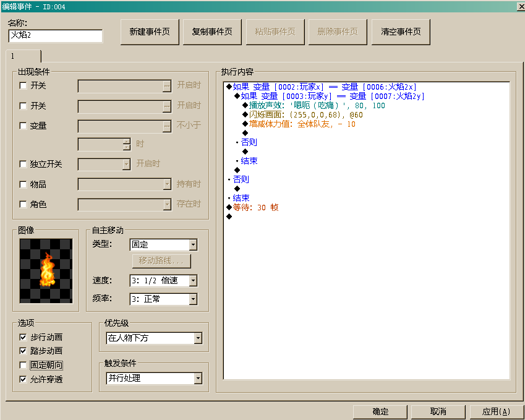525x420 pixels.
Task: Toggle the 独立开关 condition checkbox
Action: [x=23, y=164]
